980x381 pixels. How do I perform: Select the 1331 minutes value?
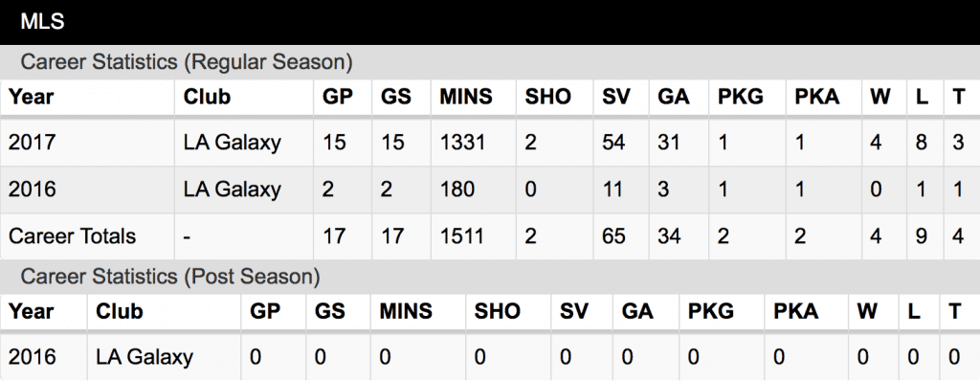coord(462,143)
